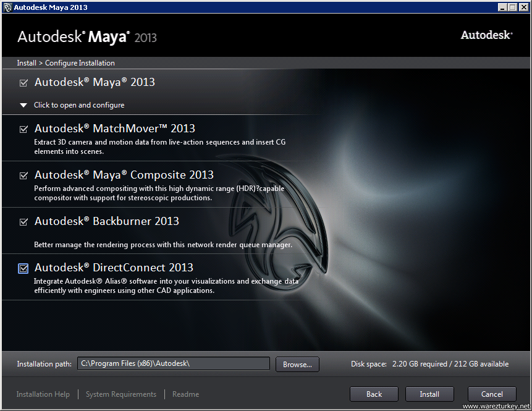The image size is (532, 411).
Task: Click the 'Install > Configure Installation' breadcrumb
Action: (66, 63)
